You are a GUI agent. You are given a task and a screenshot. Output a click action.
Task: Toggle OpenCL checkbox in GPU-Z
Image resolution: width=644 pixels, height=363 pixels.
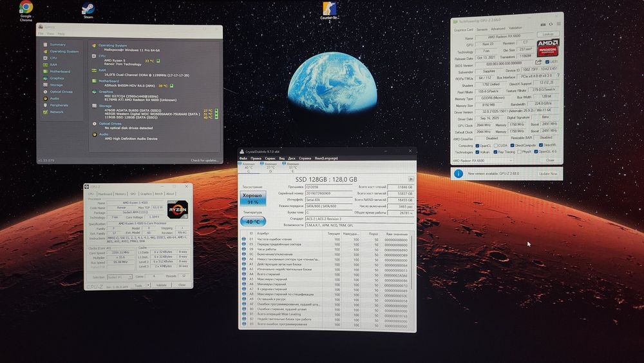click(x=477, y=146)
